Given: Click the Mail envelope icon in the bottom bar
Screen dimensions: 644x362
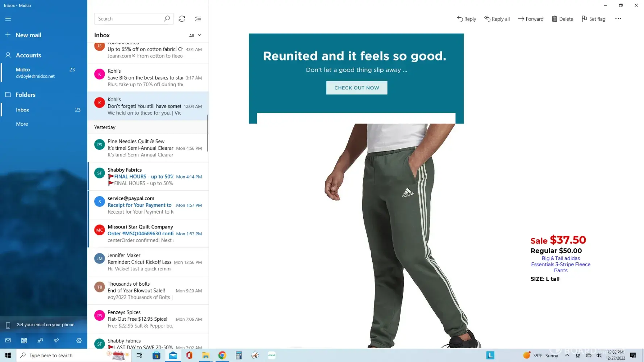Looking at the screenshot, I should [8, 340].
